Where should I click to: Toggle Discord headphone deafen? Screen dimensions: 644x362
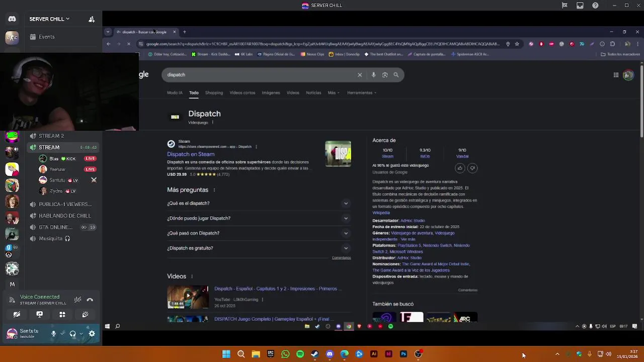72,333
